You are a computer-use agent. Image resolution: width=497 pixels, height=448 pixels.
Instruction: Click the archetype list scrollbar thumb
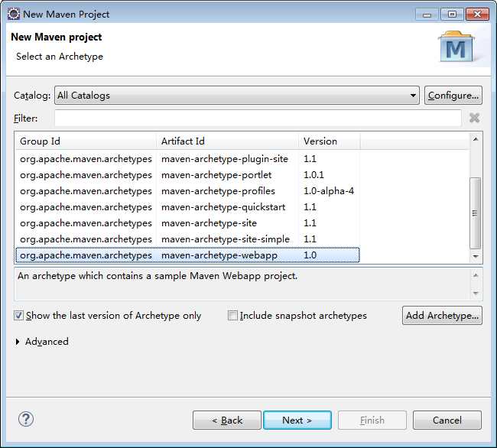tap(475, 213)
